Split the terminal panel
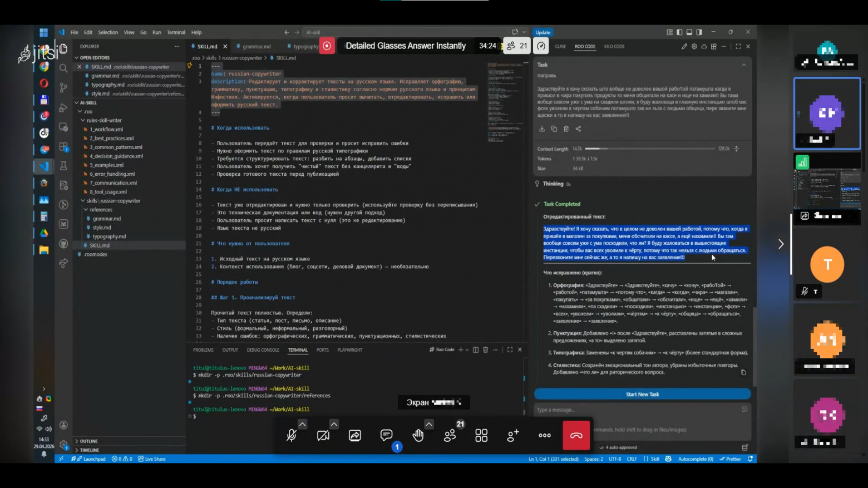Viewport: 868px width, 488px height. pyautogui.click(x=476, y=350)
